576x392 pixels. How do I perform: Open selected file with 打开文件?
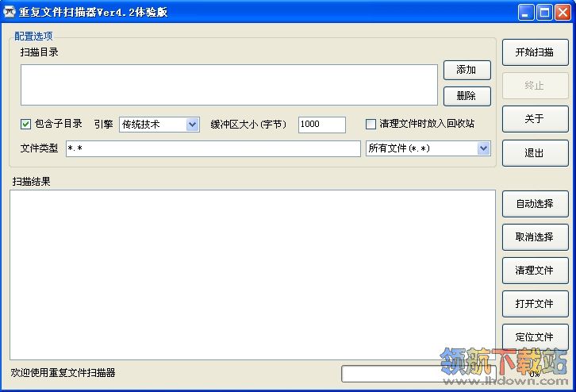pos(535,304)
